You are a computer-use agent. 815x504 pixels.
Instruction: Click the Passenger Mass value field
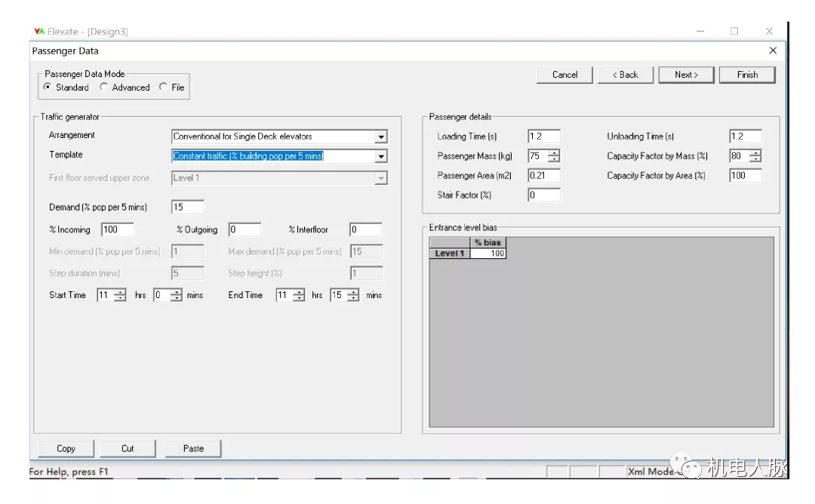click(x=538, y=156)
